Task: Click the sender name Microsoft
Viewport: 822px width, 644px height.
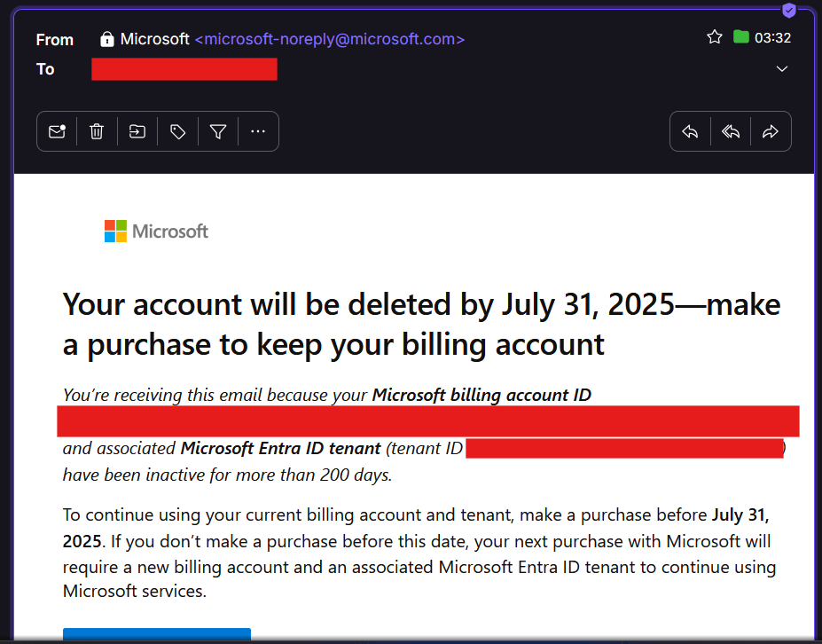Action: pyautogui.click(x=154, y=39)
